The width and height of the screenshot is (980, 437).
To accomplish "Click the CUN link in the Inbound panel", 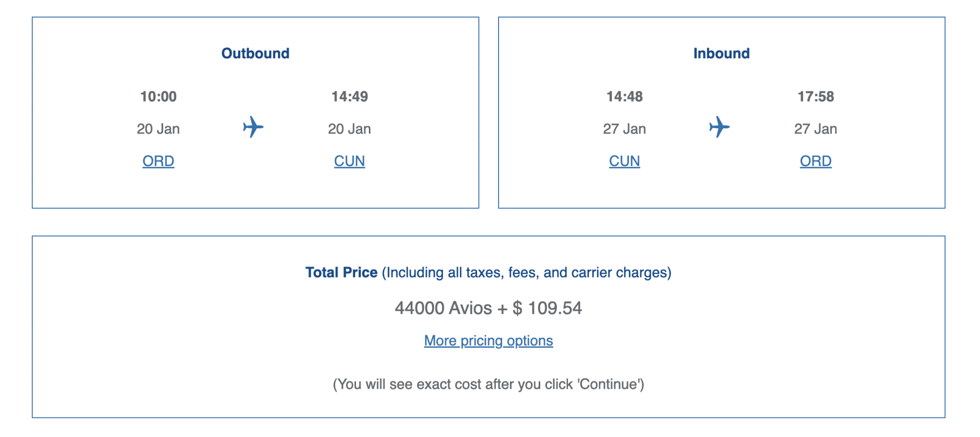I will [x=624, y=161].
